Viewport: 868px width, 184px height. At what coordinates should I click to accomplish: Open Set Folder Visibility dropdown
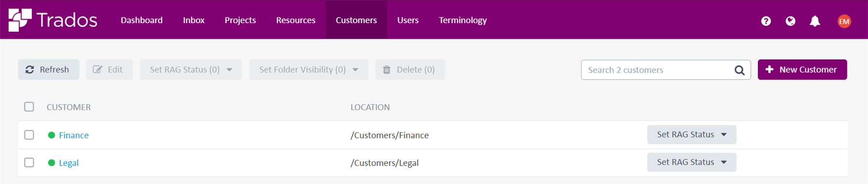click(x=309, y=70)
